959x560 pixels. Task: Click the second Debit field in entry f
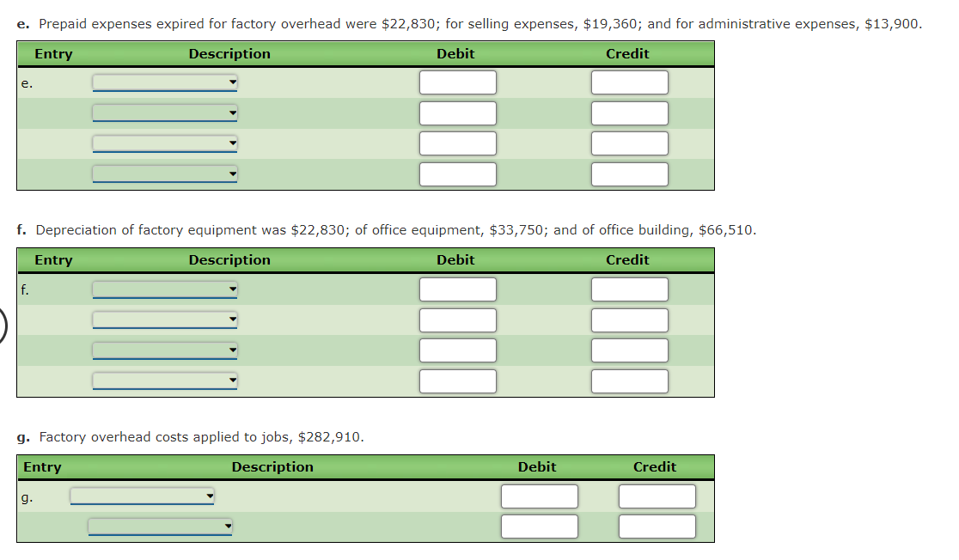456,320
